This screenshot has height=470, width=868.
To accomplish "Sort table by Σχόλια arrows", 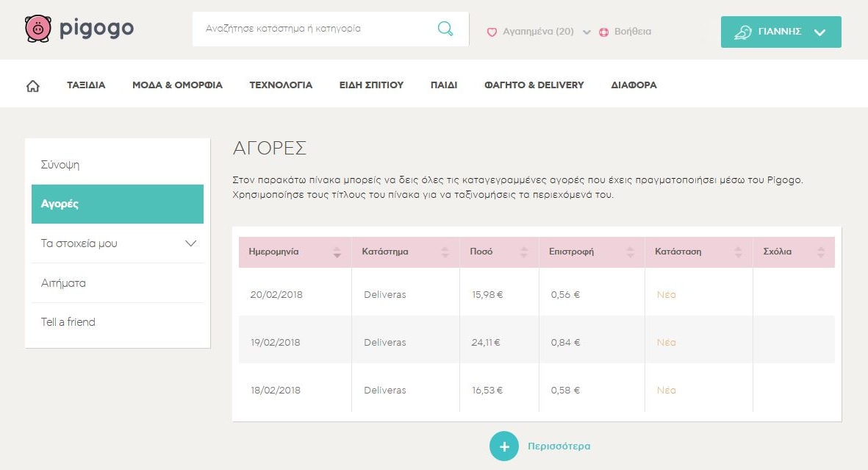I will (x=821, y=253).
